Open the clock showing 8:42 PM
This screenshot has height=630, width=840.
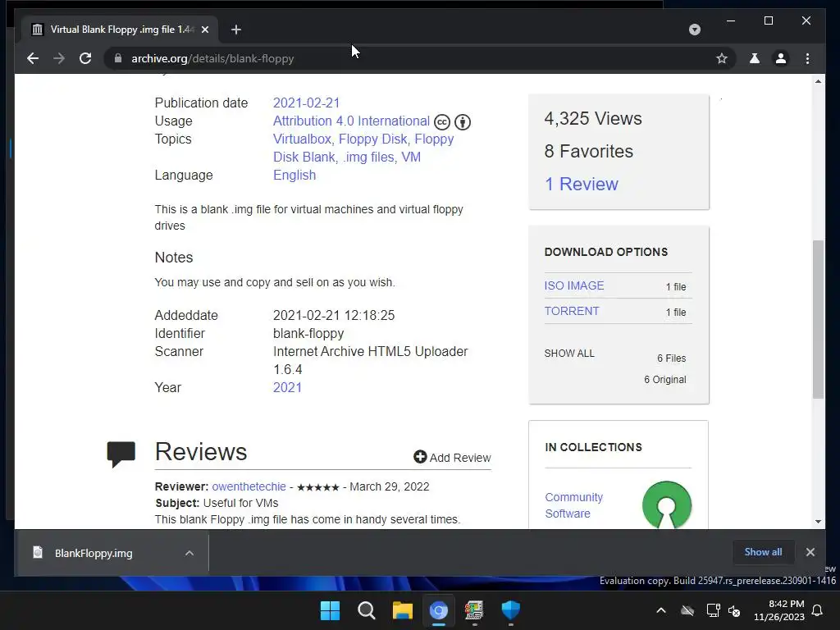coord(779,610)
